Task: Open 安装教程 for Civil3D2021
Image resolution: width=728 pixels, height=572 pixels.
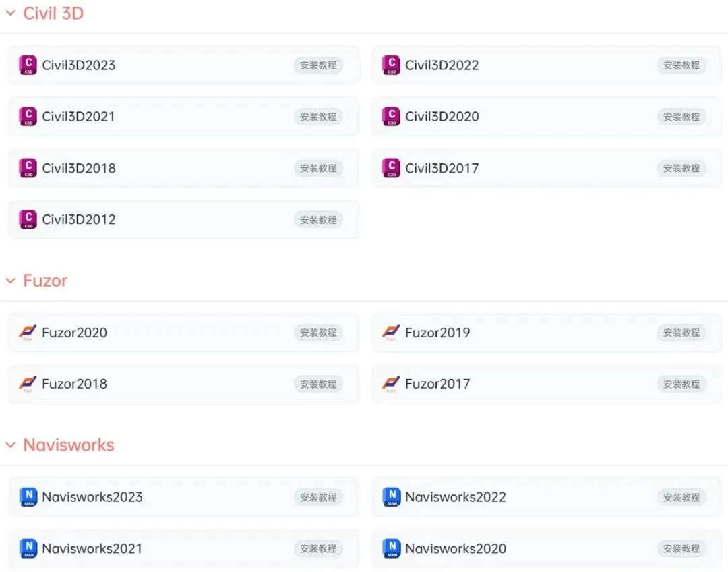Action: pos(318,117)
